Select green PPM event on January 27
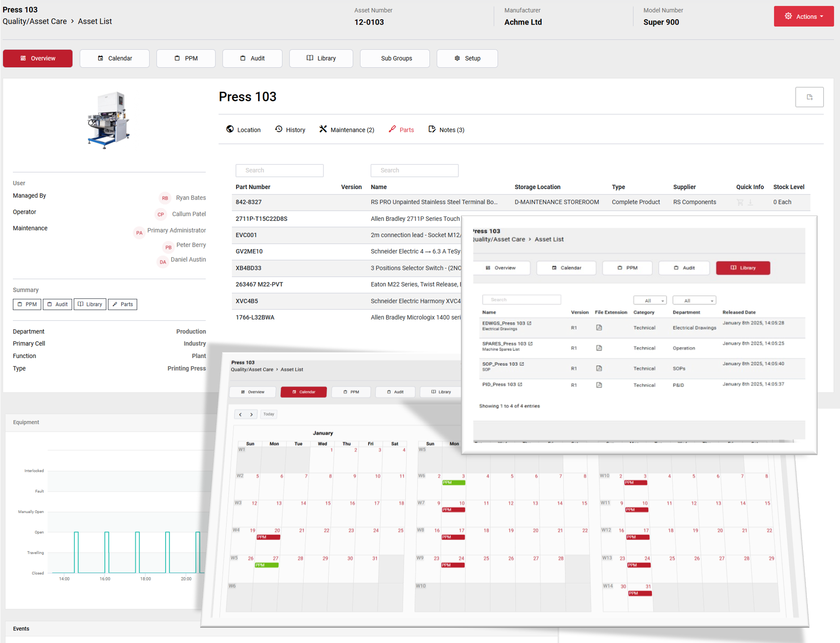The height and width of the screenshot is (643, 840). (266, 565)
